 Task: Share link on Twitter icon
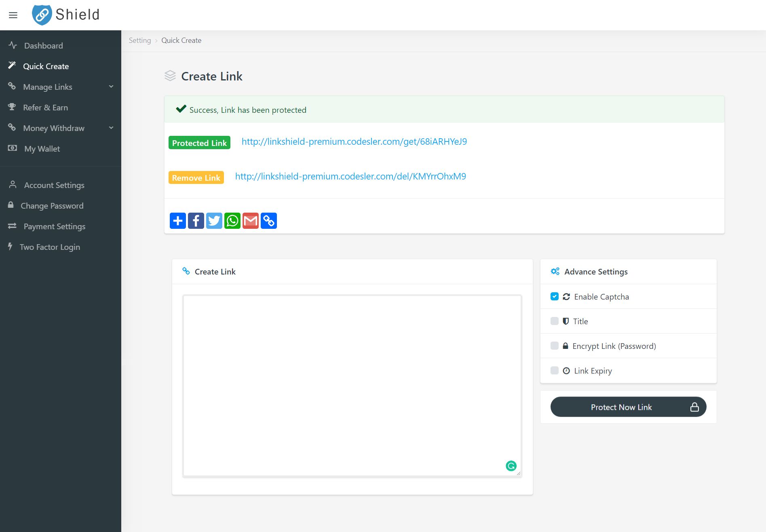[x=214, y=221]
